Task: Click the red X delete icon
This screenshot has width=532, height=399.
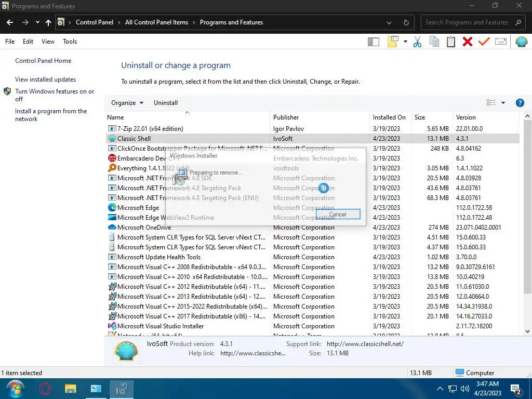Action: point(468,42)
